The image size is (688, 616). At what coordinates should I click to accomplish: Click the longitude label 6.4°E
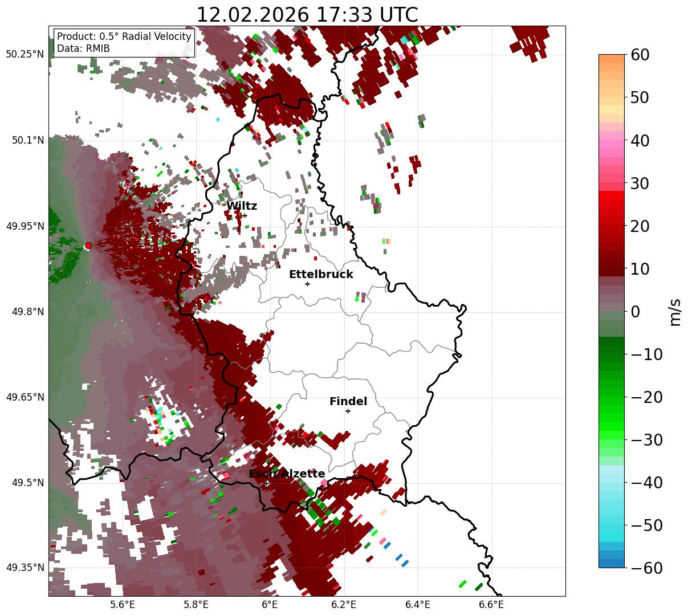click(418, 605)
